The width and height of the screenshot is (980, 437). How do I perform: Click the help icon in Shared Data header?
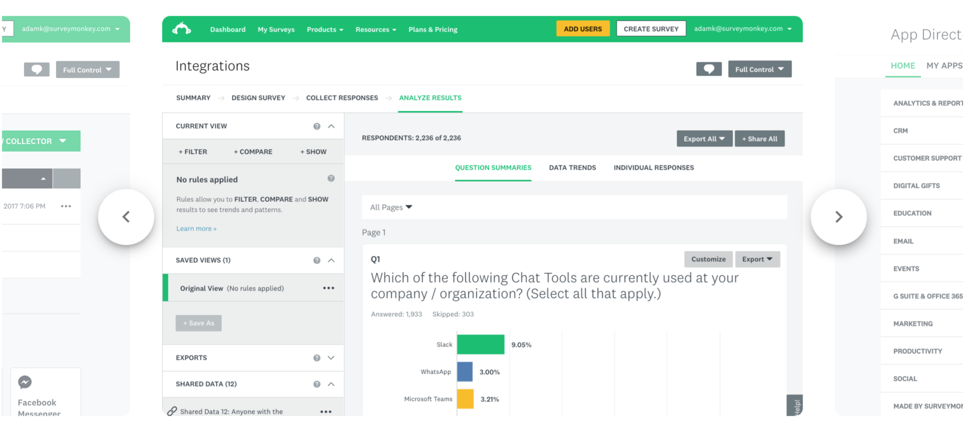(x=317, y=384)
